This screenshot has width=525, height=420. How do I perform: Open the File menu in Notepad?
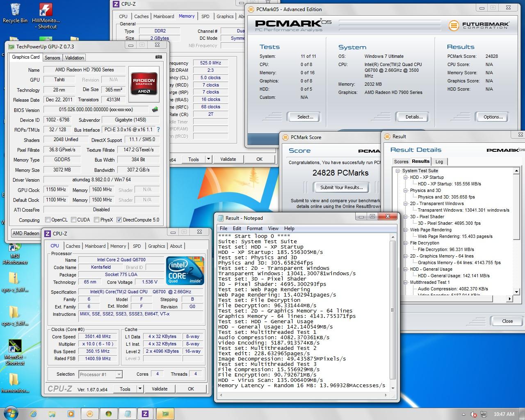click(x=224, y=228)
